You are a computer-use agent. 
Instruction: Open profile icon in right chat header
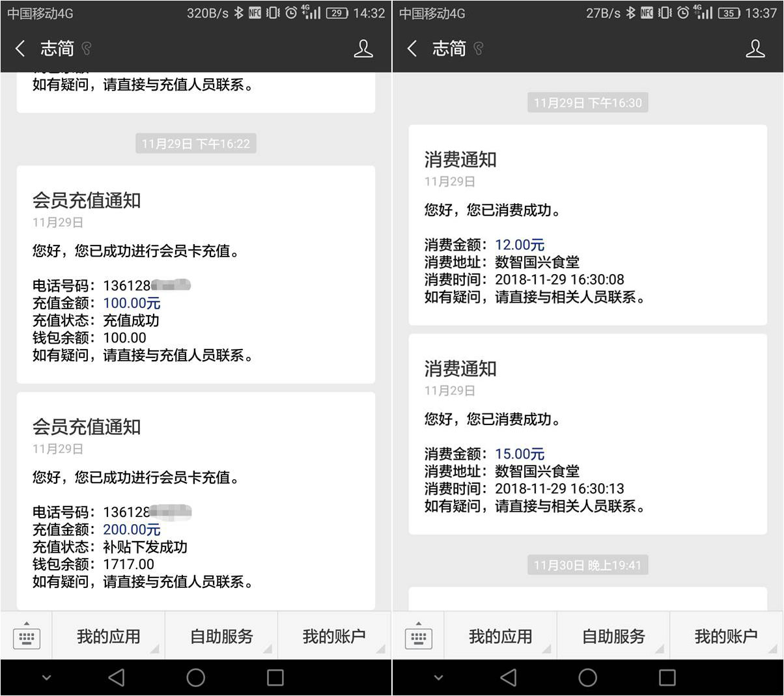(755, 48)
